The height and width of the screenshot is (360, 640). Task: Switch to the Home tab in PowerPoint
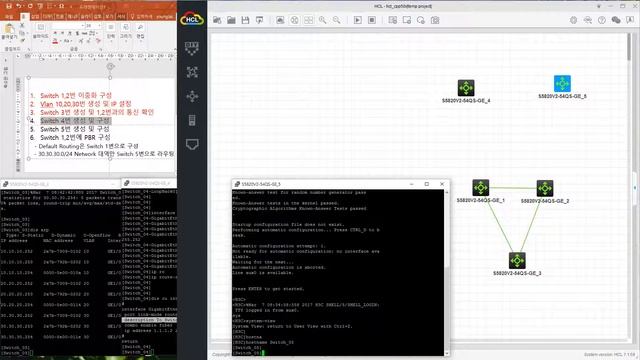pos(24,17)
